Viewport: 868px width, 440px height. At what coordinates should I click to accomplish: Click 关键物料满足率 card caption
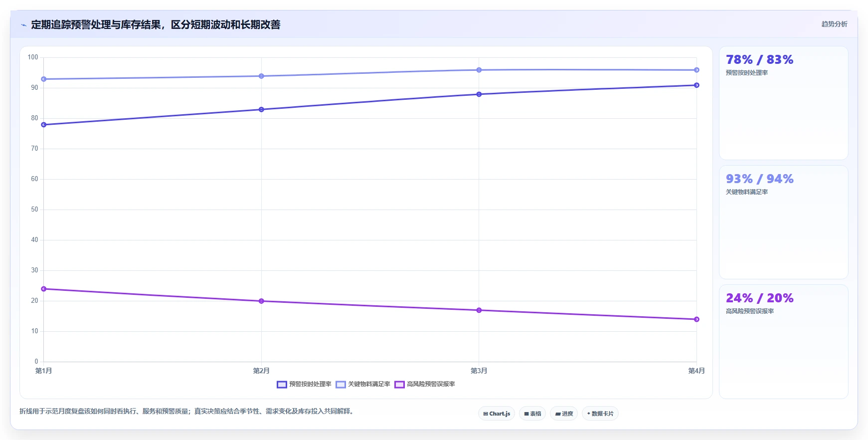point(746,192)
